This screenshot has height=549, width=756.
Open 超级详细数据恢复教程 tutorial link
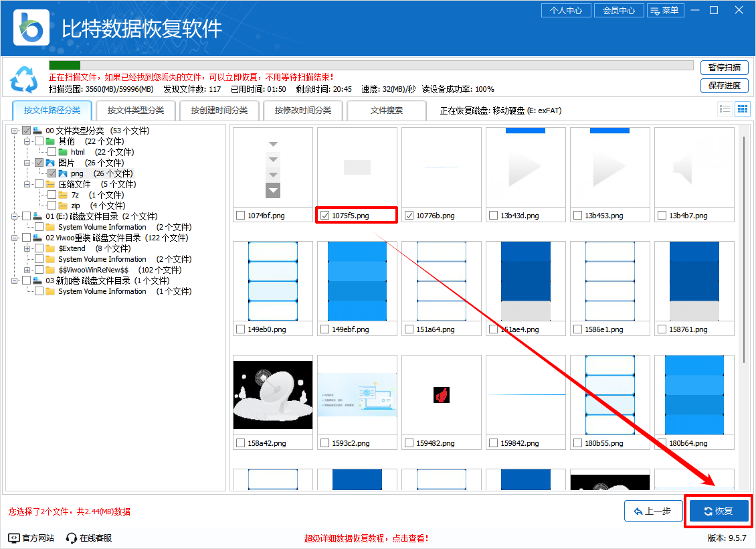[366, 538]
